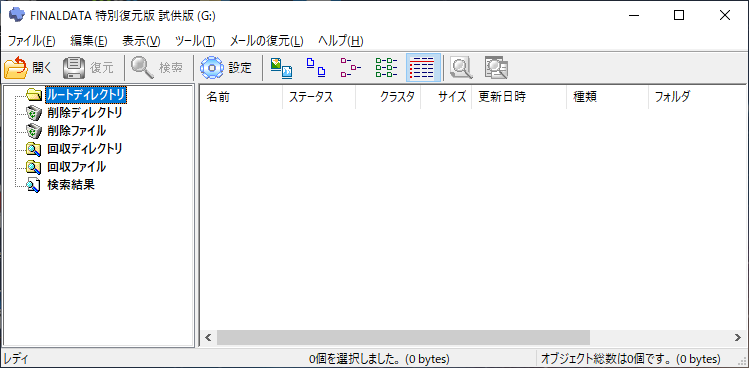The image size is (749, 368).
Task: Click status text オブジェクト総数は0個です。(0 bytes)
Action: coord(630,358)
